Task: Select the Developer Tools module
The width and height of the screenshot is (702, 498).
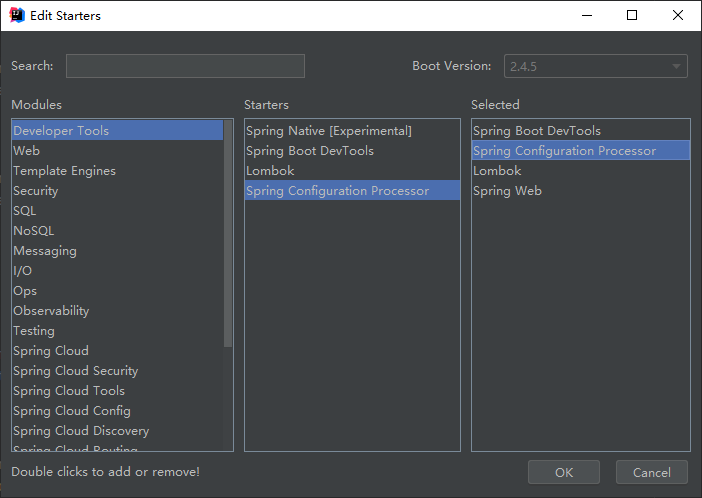Action: point(117,130)
